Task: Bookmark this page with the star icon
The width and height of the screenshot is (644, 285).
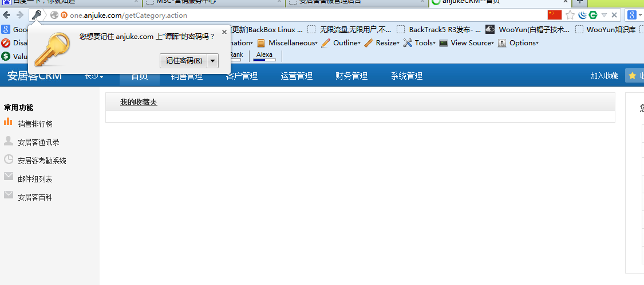Action: (570, 15)
